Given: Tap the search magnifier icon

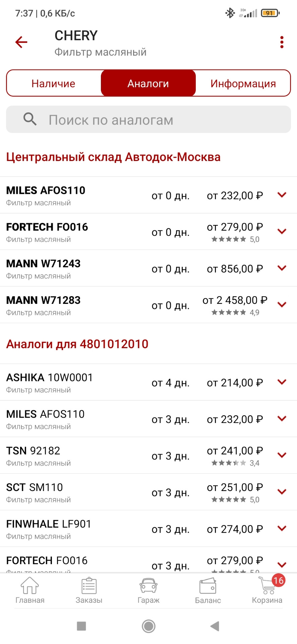Looking at the screenshot, I should (x=30, y=119).
